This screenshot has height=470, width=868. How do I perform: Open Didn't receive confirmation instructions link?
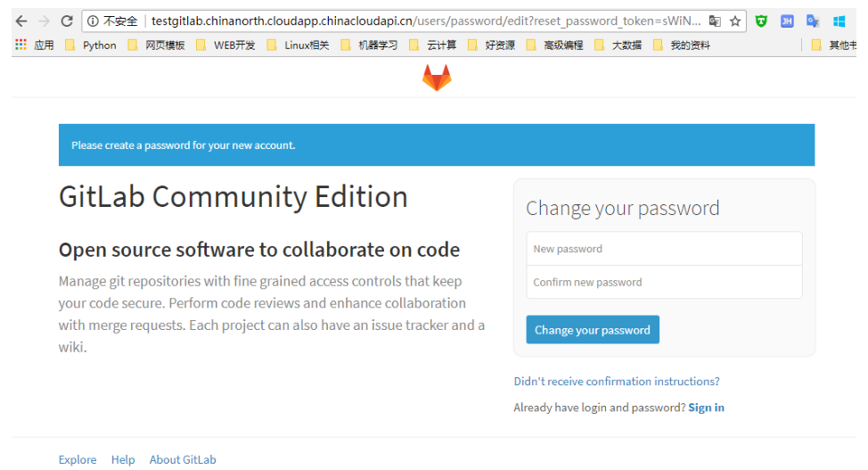[x=617, y=382]
